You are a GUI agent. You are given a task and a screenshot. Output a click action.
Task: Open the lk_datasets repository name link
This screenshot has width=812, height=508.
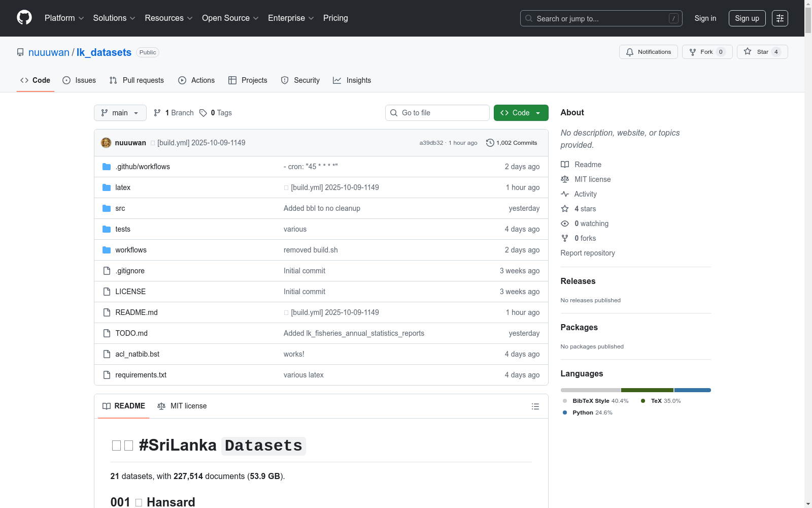click(104, 52)
